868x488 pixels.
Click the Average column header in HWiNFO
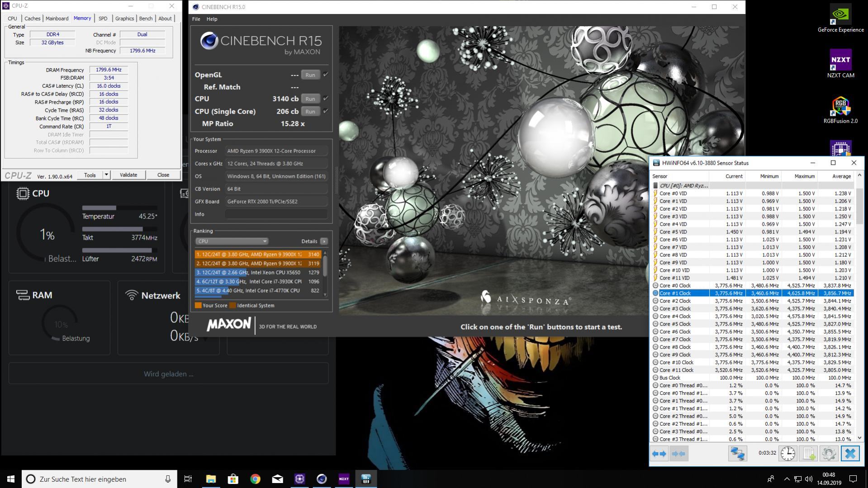836,176
